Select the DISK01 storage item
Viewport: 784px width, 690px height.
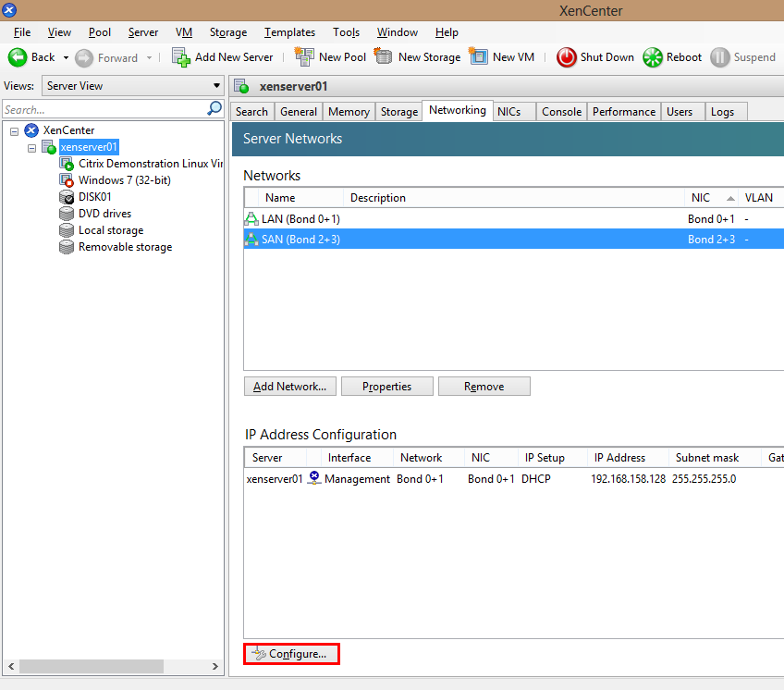click(94, 197)
